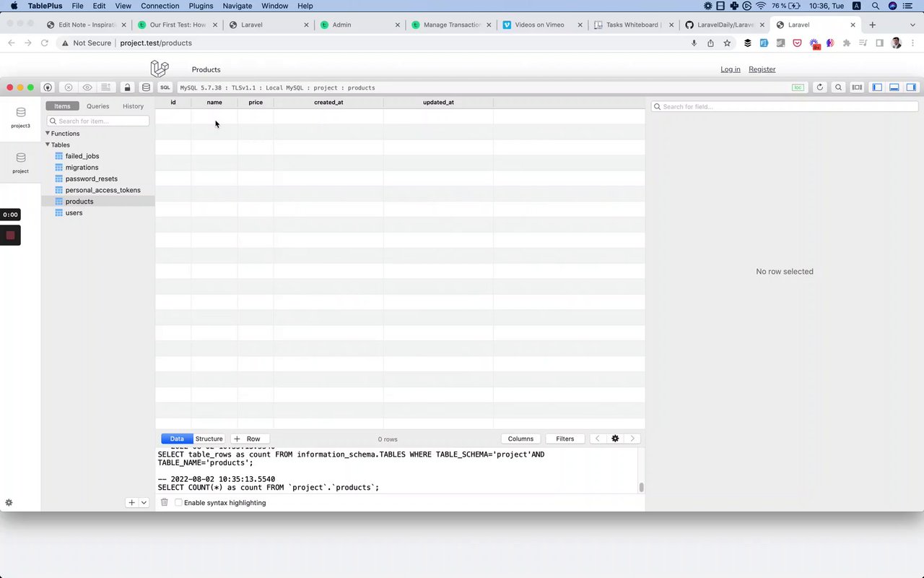Click the Register link on the webpage

(762, 69)
